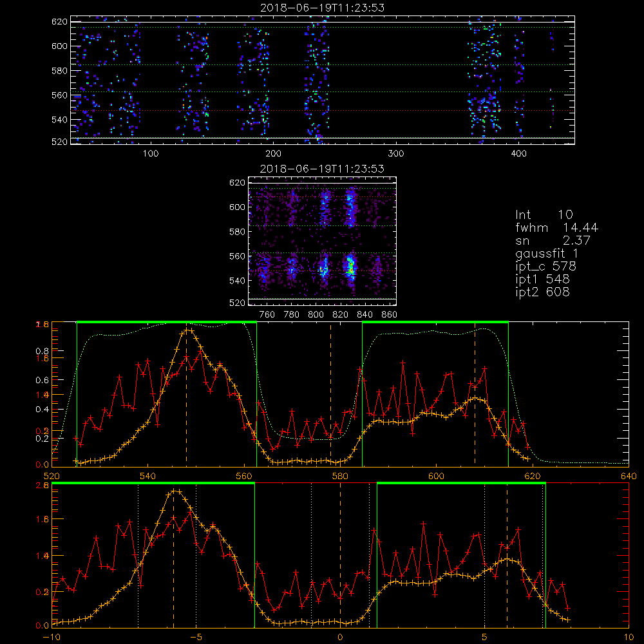Screen dimensions: 644x644
Task: Select x-axis label '400' on wide spectrogram
Action: (518, 154)
